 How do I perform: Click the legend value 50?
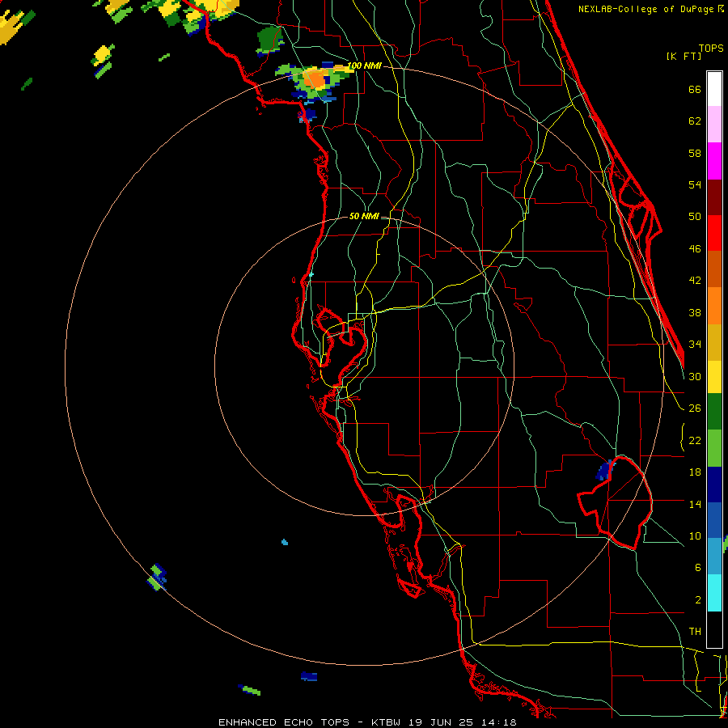[x=695, y=216]
